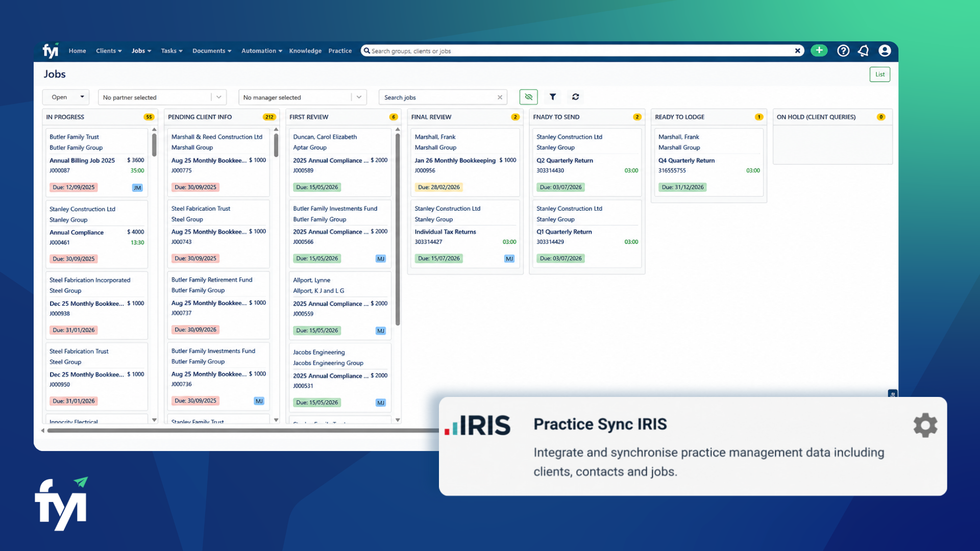This screenshot has height=551, width=980.
Task: Click the MJ badge on Allport, Lynne card
Action: 381,331
